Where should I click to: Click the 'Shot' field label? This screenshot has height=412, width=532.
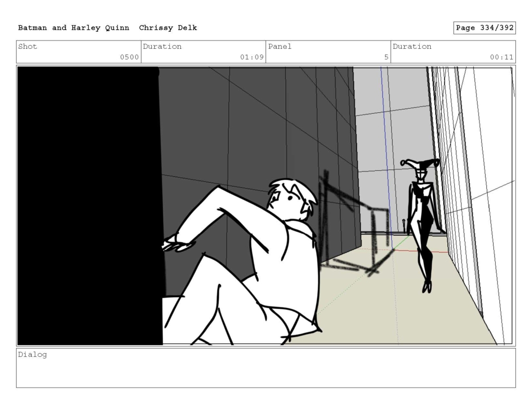[28, 46]
